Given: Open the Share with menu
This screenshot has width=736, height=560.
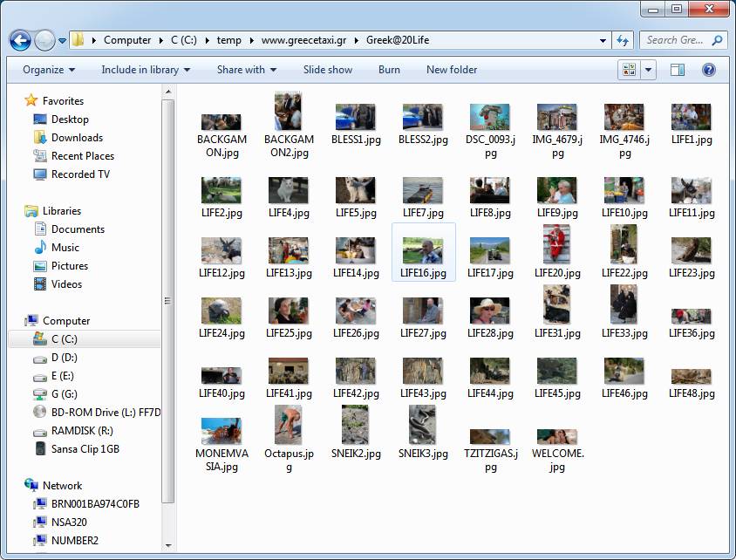Looking at the screenshot, I should [x=247, y=70].
